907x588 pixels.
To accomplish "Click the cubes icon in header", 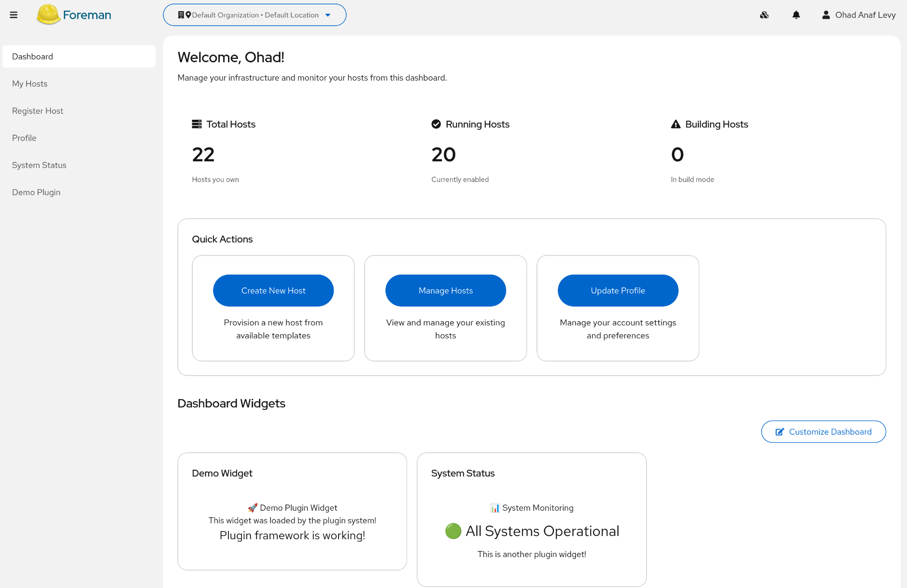I will pos(764,15).
